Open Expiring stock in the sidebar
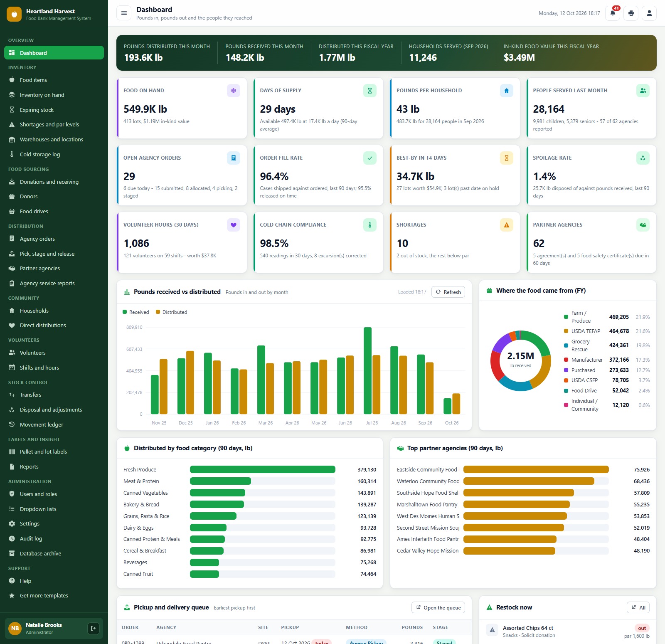 click(54, 110)
